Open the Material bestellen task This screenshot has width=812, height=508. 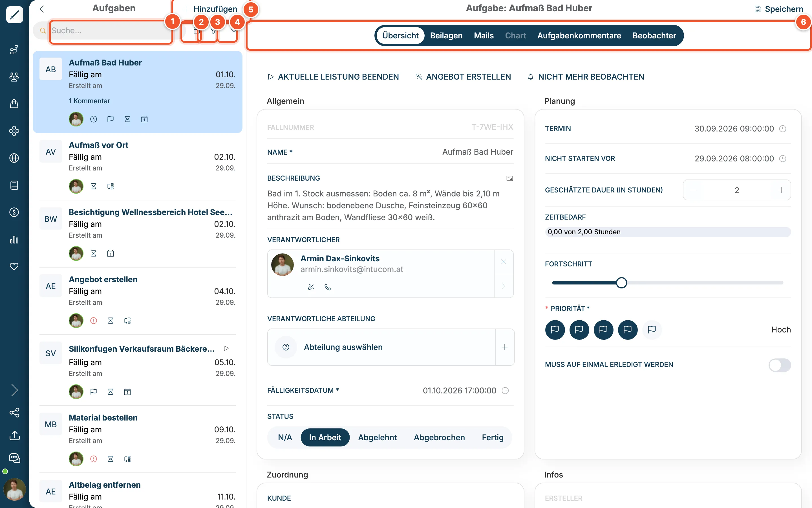pyautogui.click(x=138, y=439)
